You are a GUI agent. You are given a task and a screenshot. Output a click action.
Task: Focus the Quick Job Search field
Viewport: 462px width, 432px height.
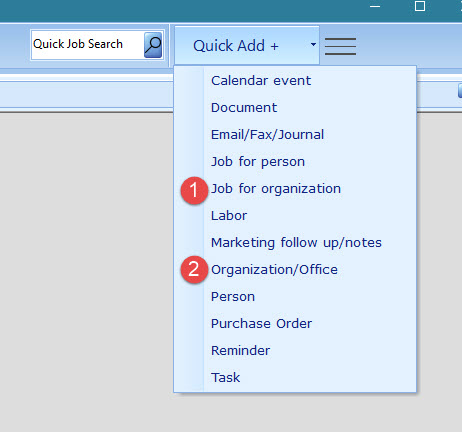pos(87,45)
